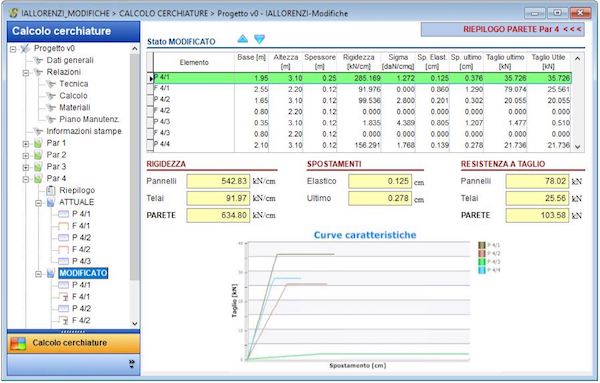600x383 pixels.
Task: Click the Calcolo cerchiature bottom bar button
Action: (73, 343)
